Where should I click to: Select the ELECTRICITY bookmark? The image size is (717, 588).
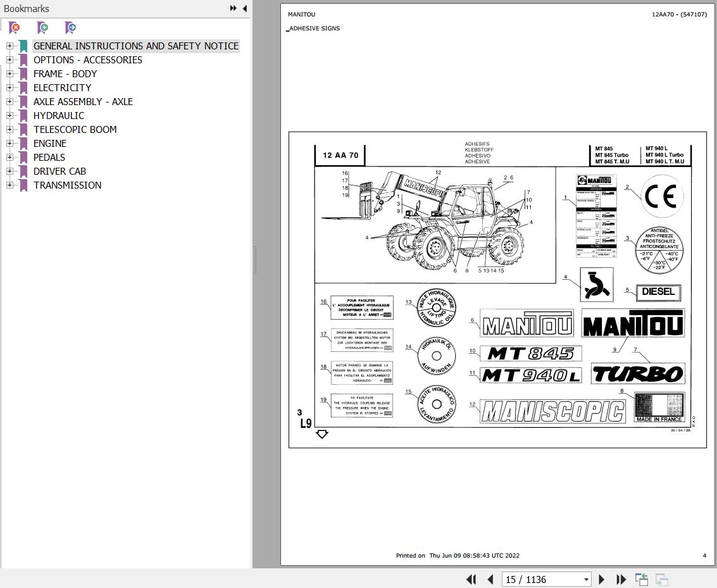point(62,88)
